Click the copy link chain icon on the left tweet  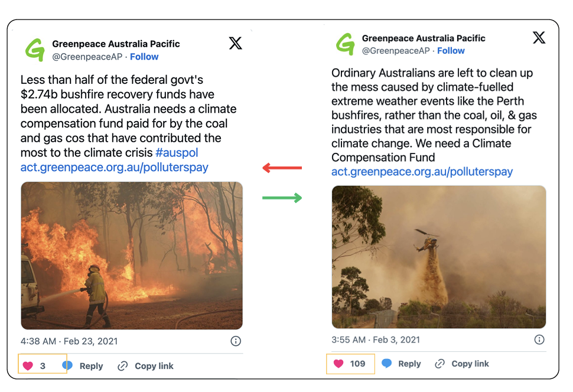123,366
